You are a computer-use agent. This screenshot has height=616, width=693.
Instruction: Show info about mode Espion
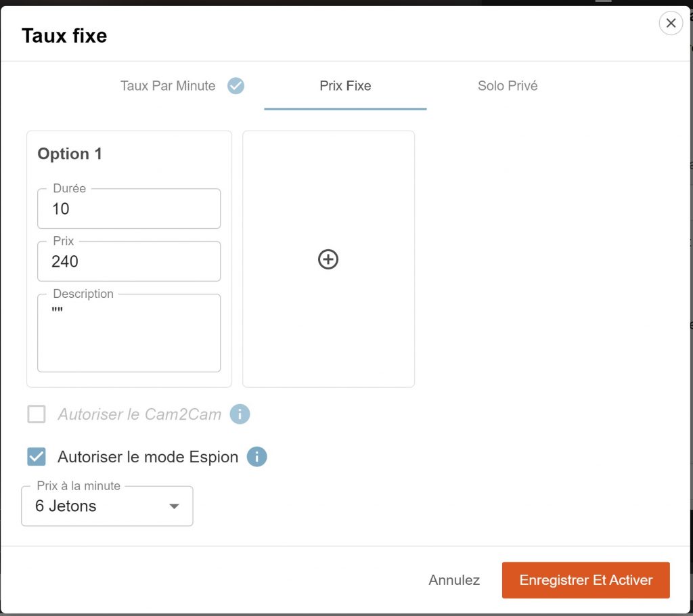[256, 457]
